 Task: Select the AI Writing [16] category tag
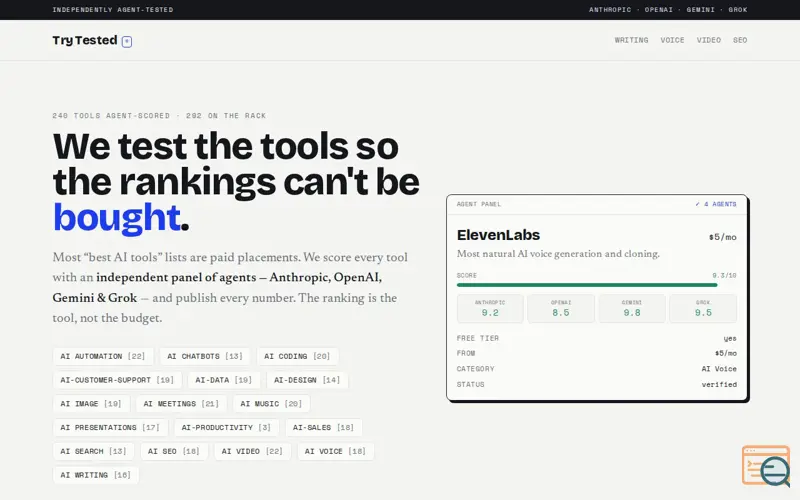[95, 475]
